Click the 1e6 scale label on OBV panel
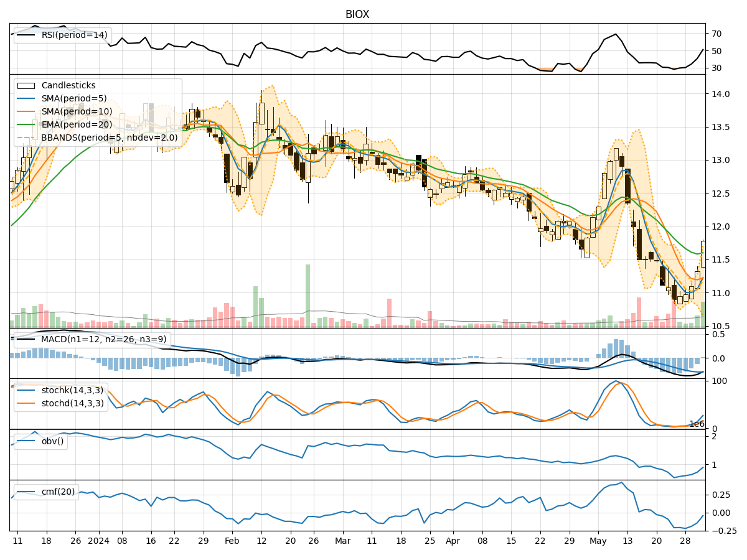 click(697, 424)
